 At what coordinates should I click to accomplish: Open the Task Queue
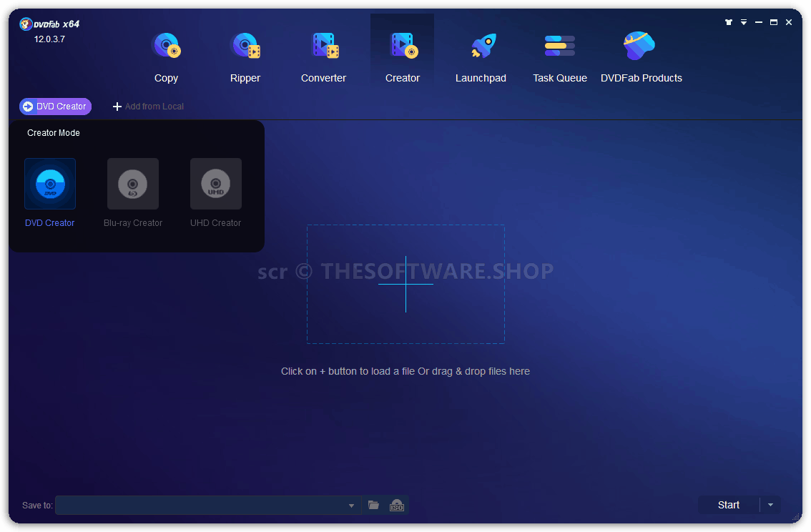coord(560,57)
